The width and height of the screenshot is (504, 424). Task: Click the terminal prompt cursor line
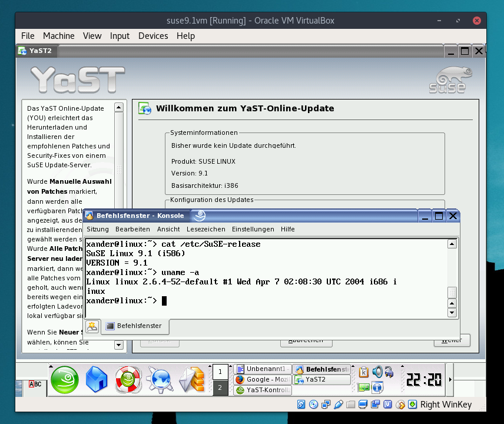point(127,300)
